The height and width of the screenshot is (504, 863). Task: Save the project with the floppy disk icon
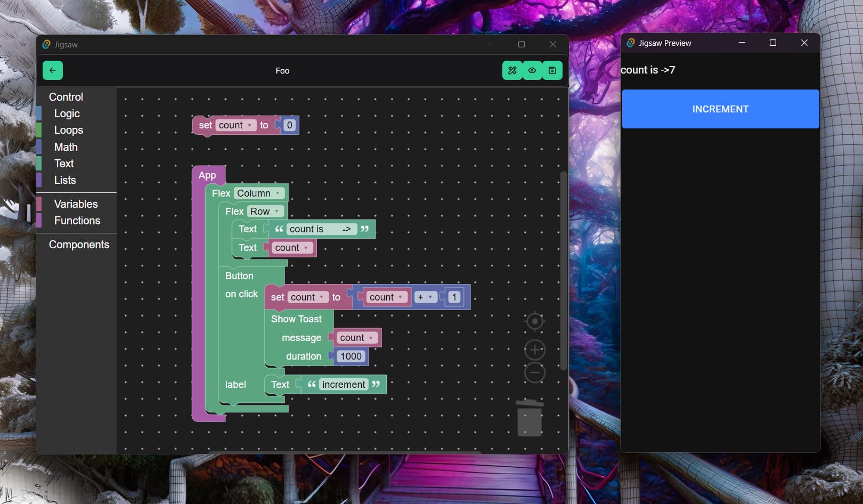[x=552, y=70]
